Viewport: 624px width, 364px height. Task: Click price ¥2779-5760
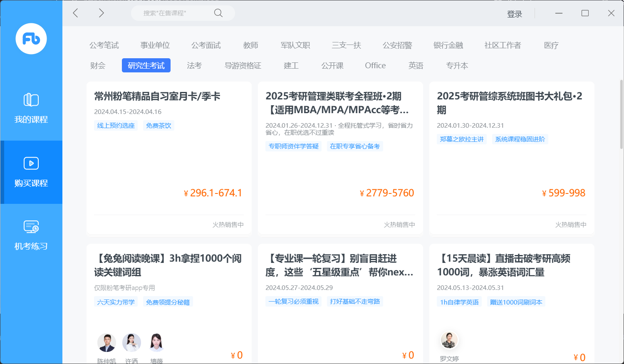387,193
